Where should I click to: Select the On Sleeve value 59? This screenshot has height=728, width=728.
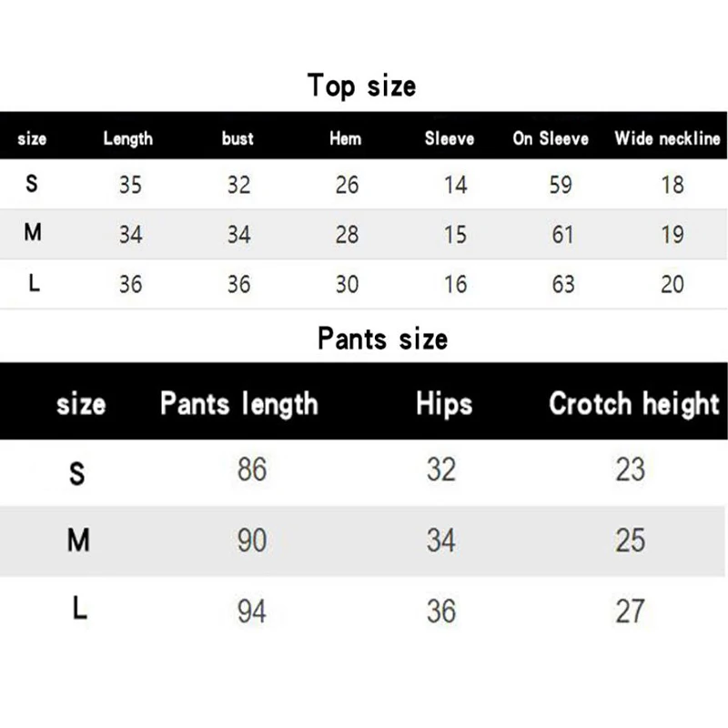[561, 185]
